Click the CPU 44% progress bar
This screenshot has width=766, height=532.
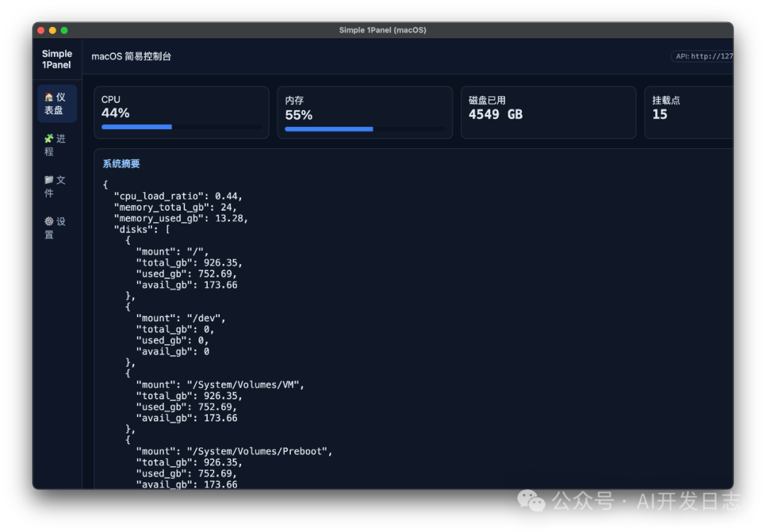(182, 127)
